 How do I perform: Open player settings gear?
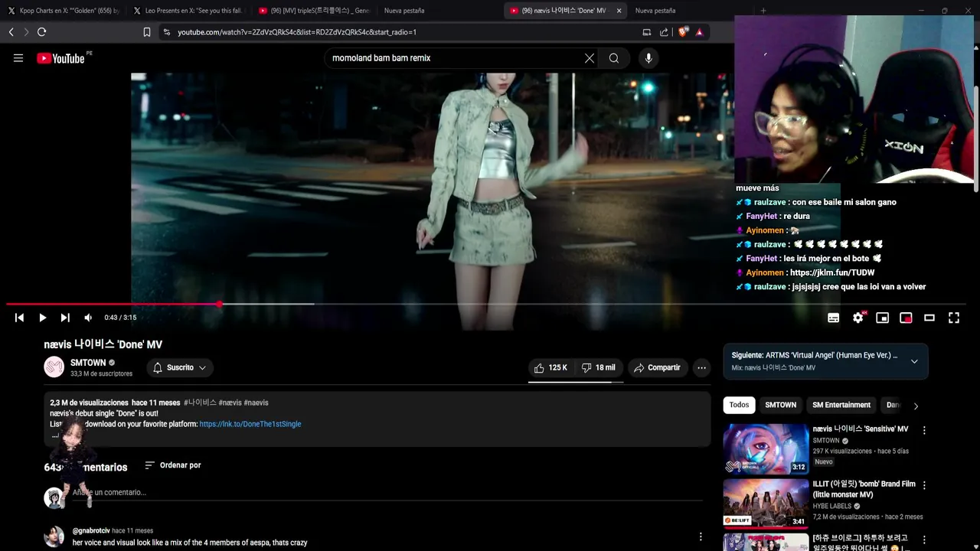858,318
